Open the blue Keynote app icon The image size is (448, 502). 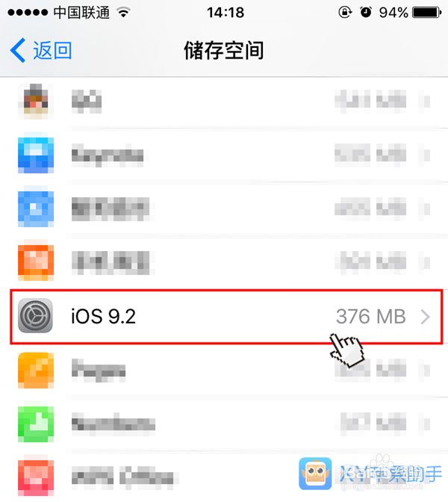pos(36,155)
